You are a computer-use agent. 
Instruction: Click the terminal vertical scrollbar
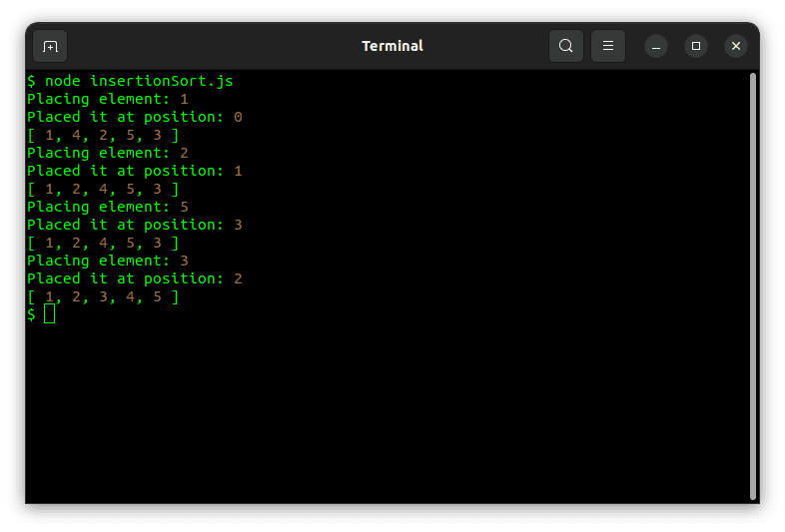pos(752,286)
